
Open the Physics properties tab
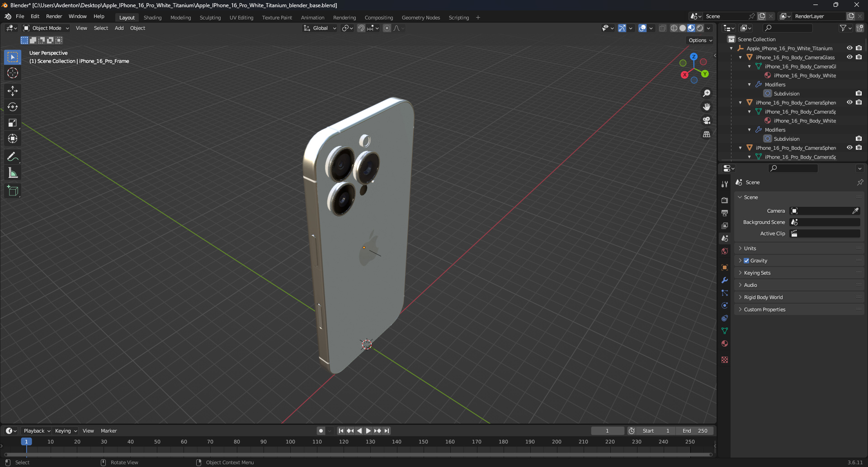click(x=725, y=305)
